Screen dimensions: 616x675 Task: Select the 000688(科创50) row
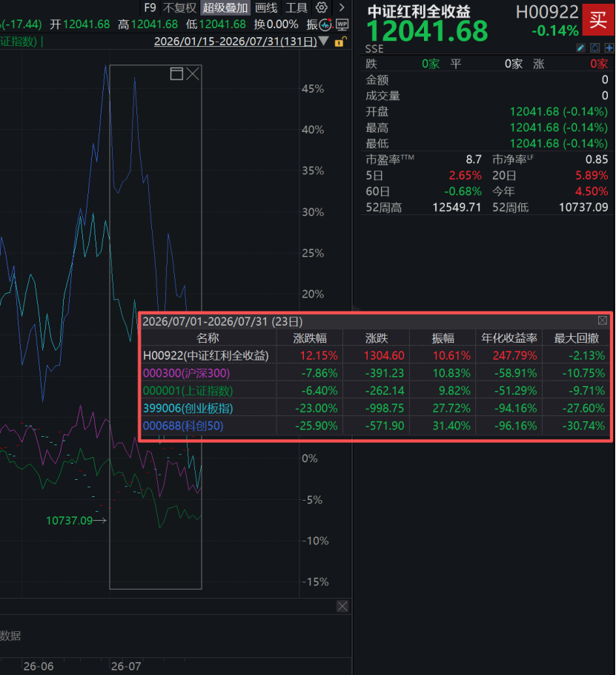click(376, 426)
